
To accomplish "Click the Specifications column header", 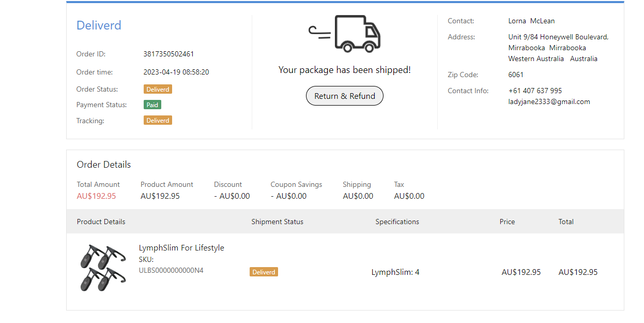I will [x=397, y=222].
